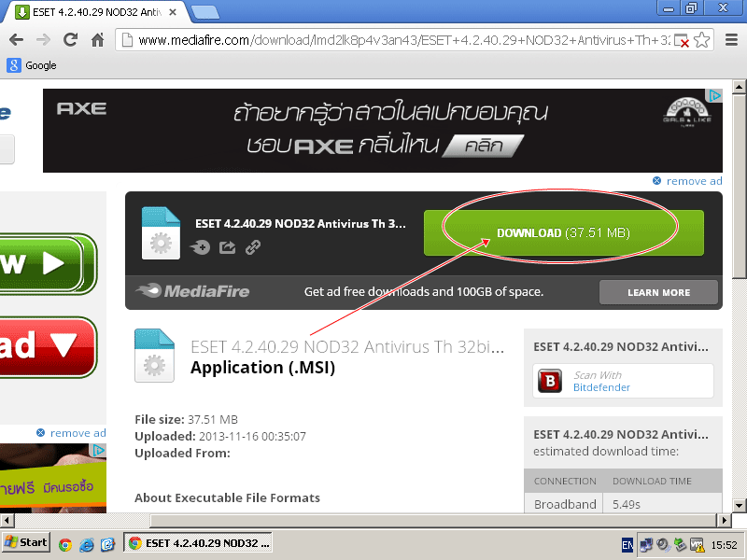Image resolution: width=747 pixels, height=560 pixels.
Task: Click the green DOWNLOAD (37.51 MB) button
Action: (x=564, y=232)
